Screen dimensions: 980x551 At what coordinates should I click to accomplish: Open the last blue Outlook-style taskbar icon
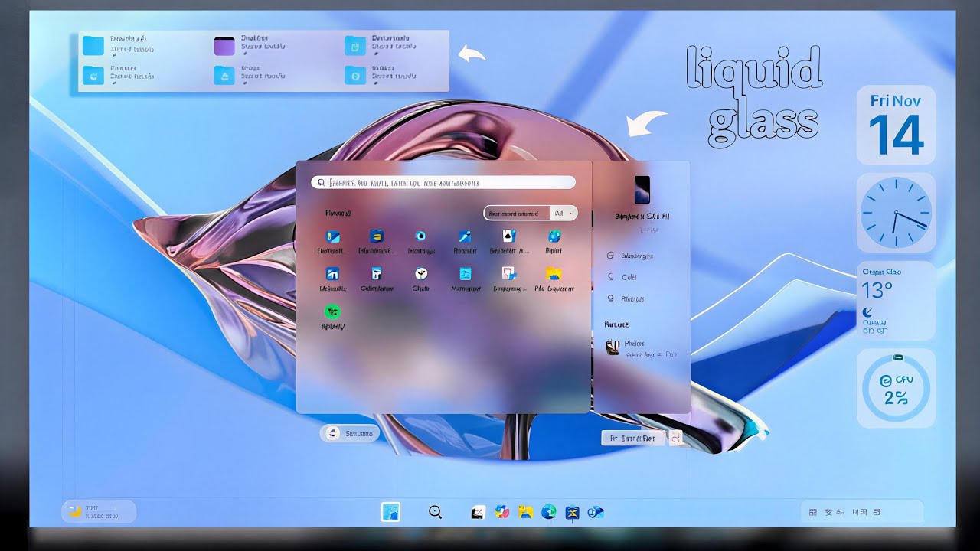(x=596, y=512)
